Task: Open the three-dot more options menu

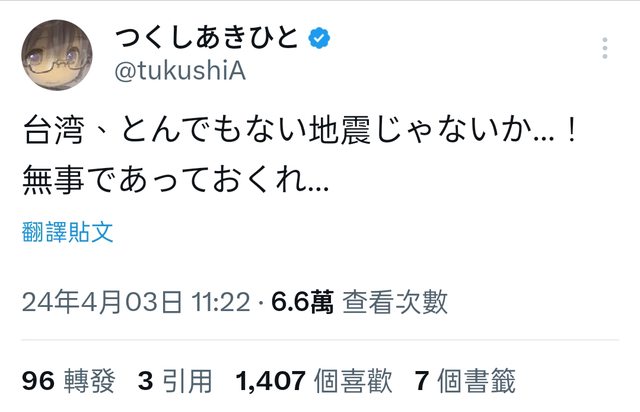Action: (605, 47)
